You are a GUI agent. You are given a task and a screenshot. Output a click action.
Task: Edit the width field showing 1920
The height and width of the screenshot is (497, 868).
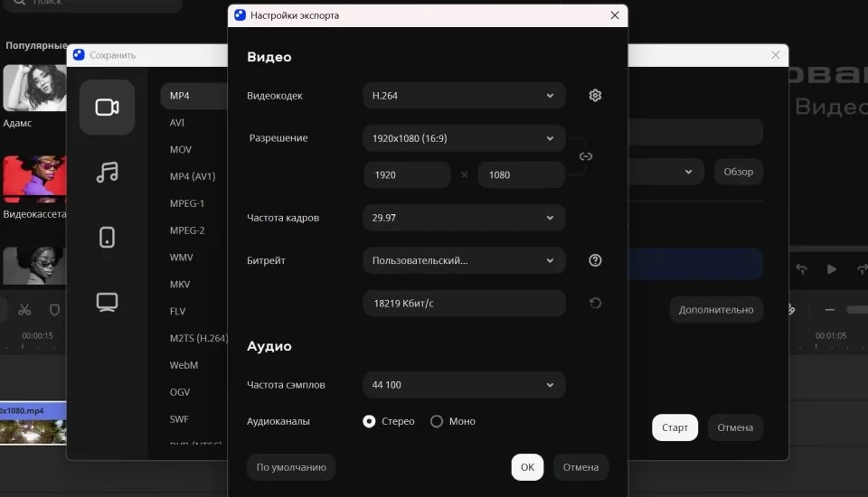407,175
